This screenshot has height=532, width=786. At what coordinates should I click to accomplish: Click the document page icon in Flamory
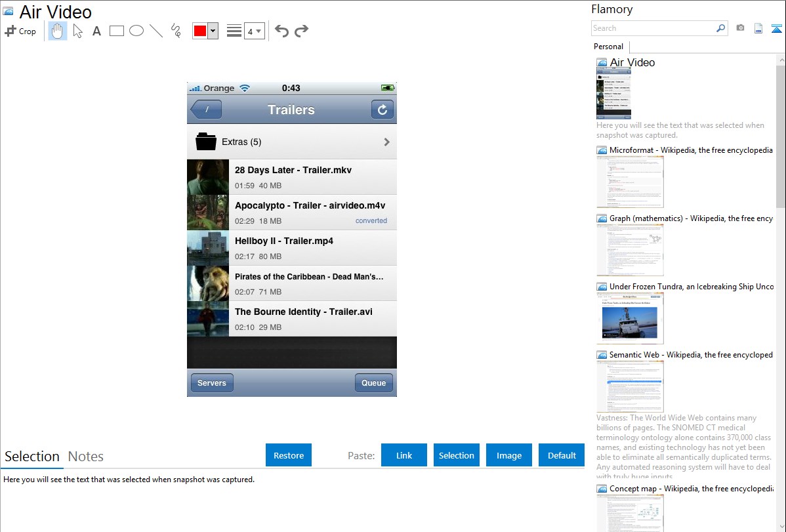click(x=758, y=29)
